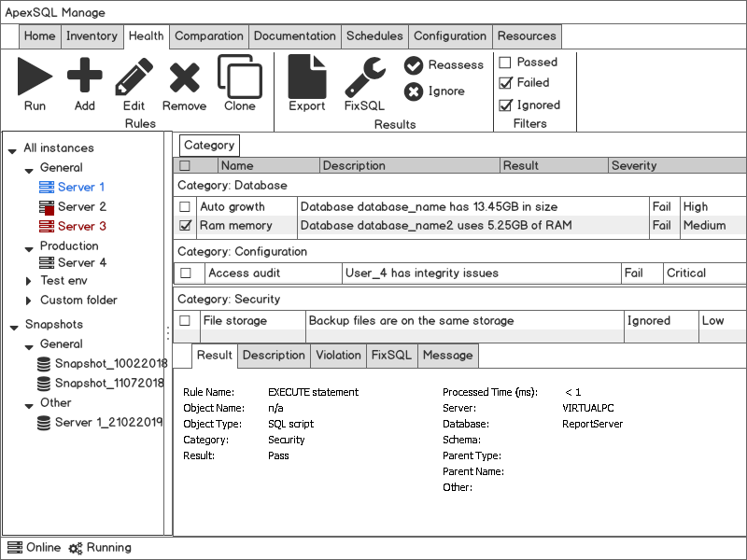This screenshot has width=747, height=560.
Task: Click the Remove rule X icon
Action: click(184, 77)
